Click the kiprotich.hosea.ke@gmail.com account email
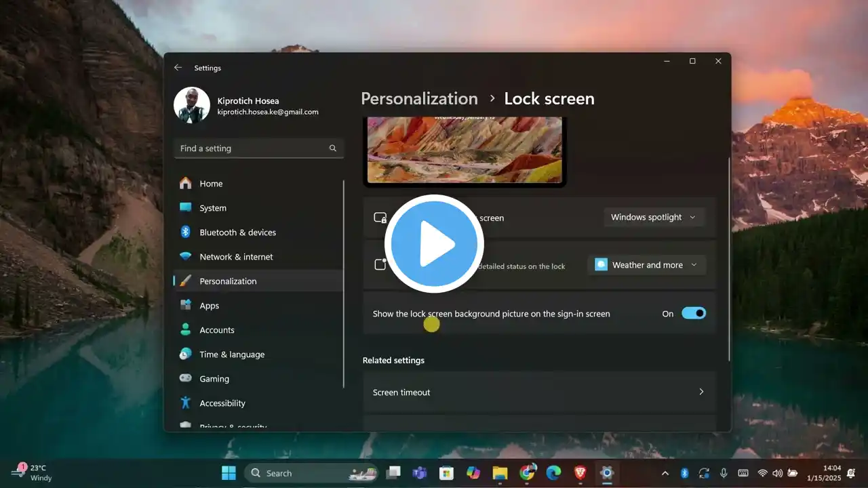 tap(268, 112)
